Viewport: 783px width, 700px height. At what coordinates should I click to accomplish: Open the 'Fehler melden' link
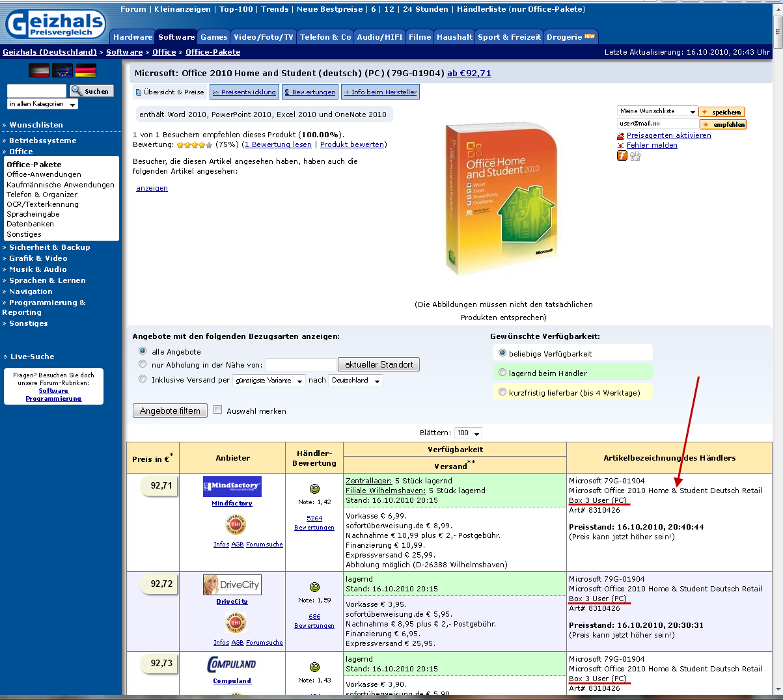652,145
